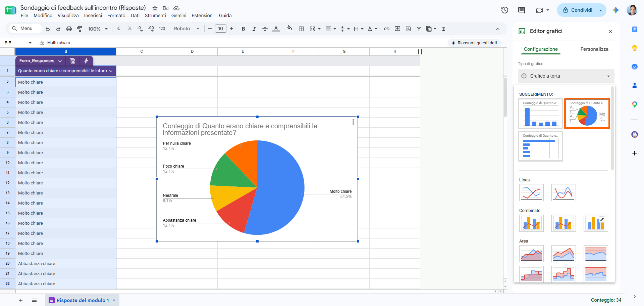The height and width of the screenshot is (306, 644).
Task: Click the Undo icon in toolbar
Action: click(x=48, y=29)
